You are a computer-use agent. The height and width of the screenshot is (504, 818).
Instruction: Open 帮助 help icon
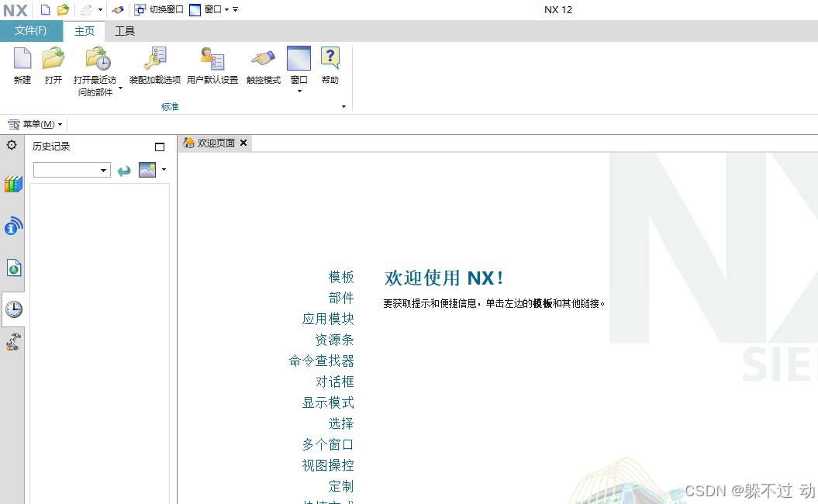click(330, 58)
